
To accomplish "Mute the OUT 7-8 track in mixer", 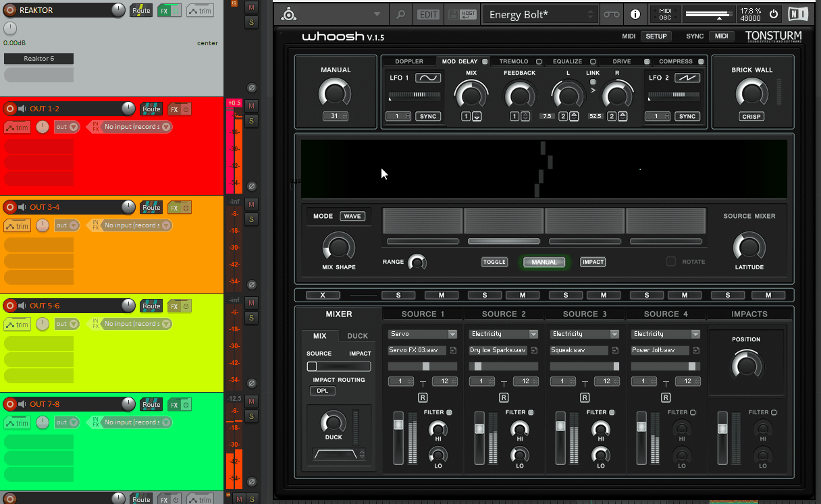I will [x=251, y=401].
